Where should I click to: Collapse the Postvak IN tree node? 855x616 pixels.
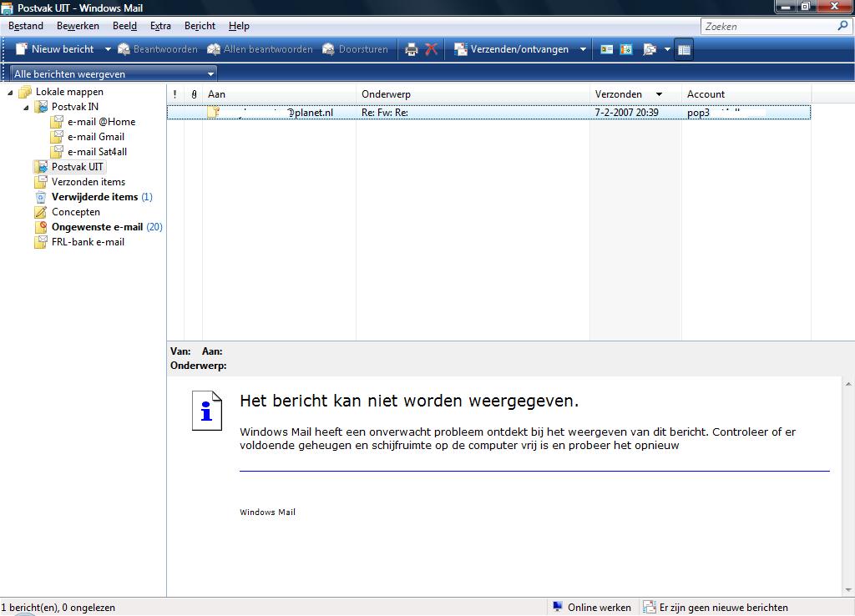coord(26,108)
